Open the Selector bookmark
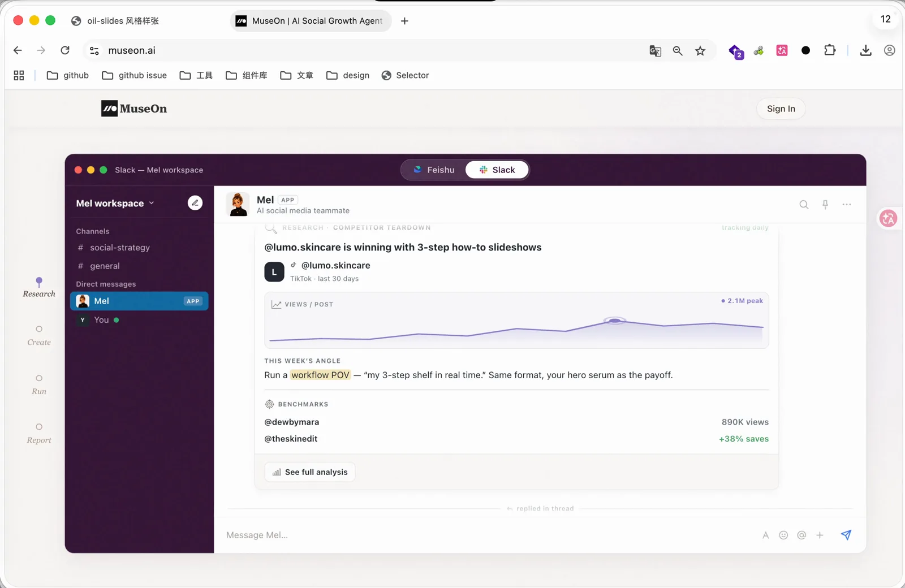The width and height of the screenshot is (905, 588). (x=405, y=75)
